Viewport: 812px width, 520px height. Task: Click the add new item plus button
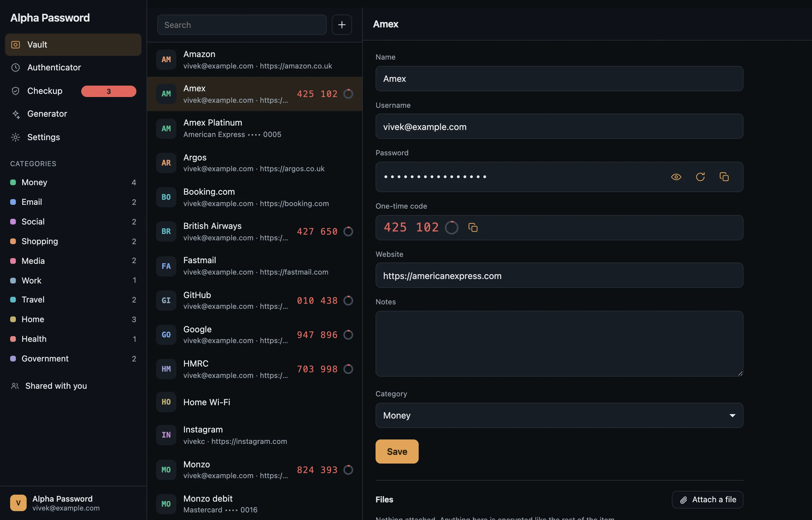click(x=342, y=25)
